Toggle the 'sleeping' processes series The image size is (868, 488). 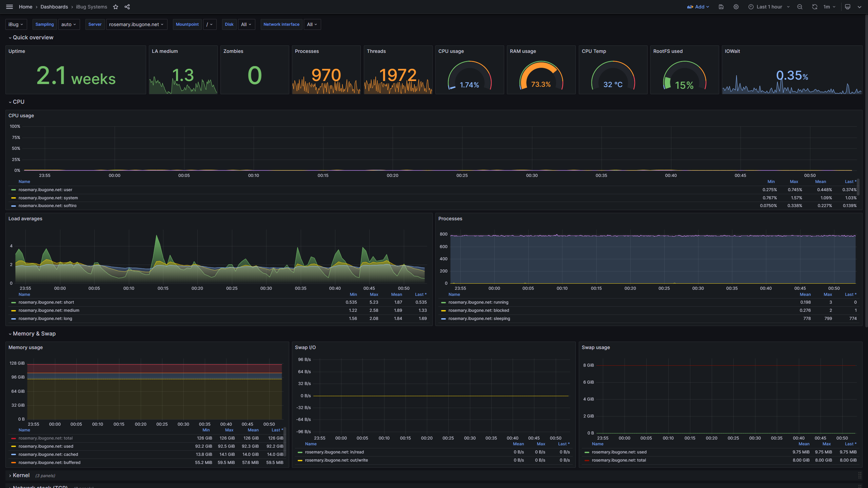pos(479,319)
